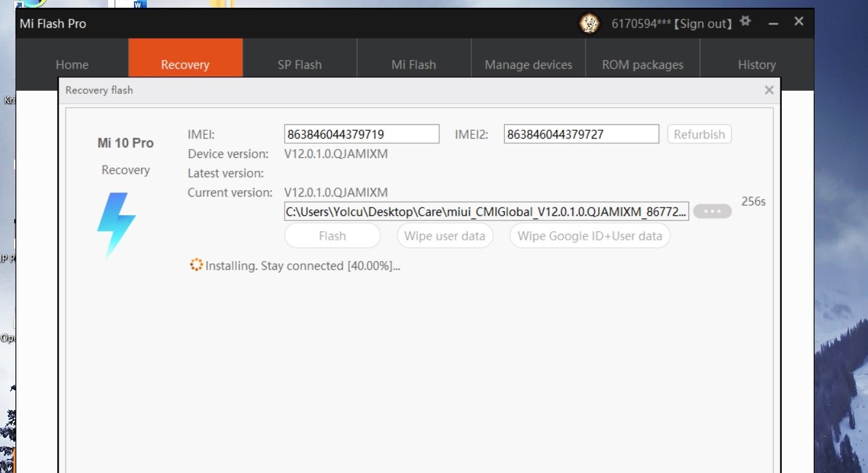
Task: Open settings via the gear icon
Action: pos(746,21)
